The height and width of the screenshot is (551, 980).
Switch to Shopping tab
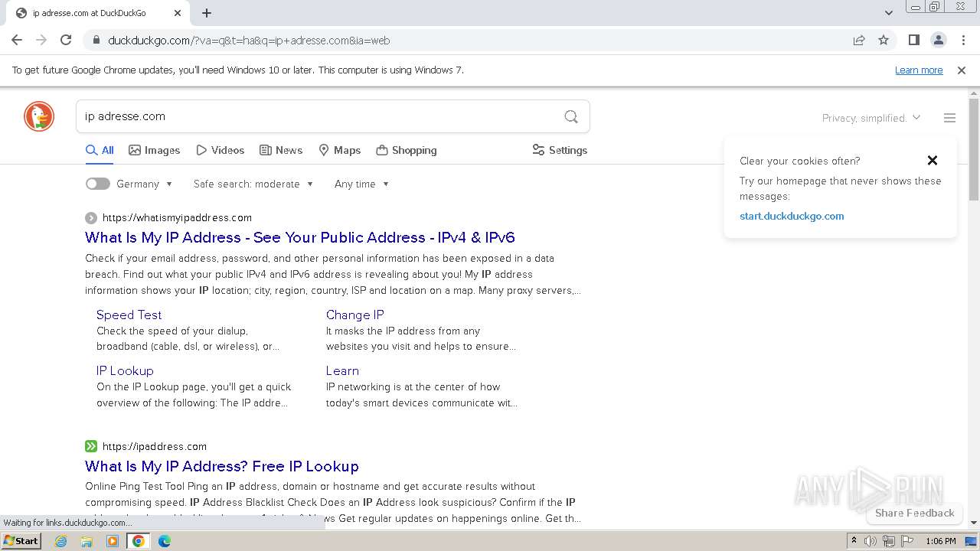407,150
